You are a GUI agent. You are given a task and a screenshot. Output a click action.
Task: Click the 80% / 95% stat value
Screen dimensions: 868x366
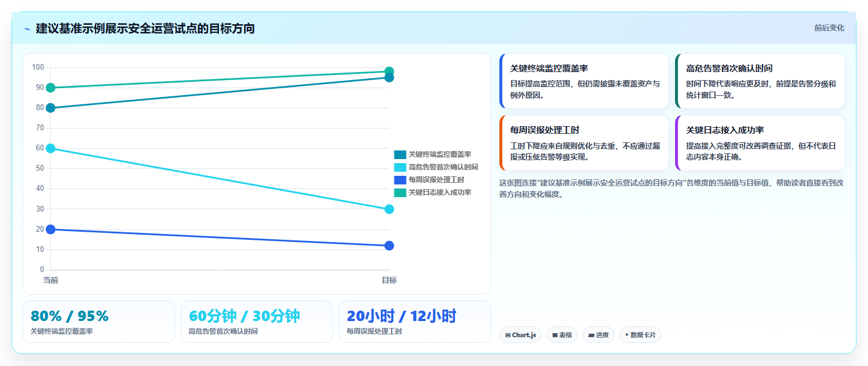(70, 316)
